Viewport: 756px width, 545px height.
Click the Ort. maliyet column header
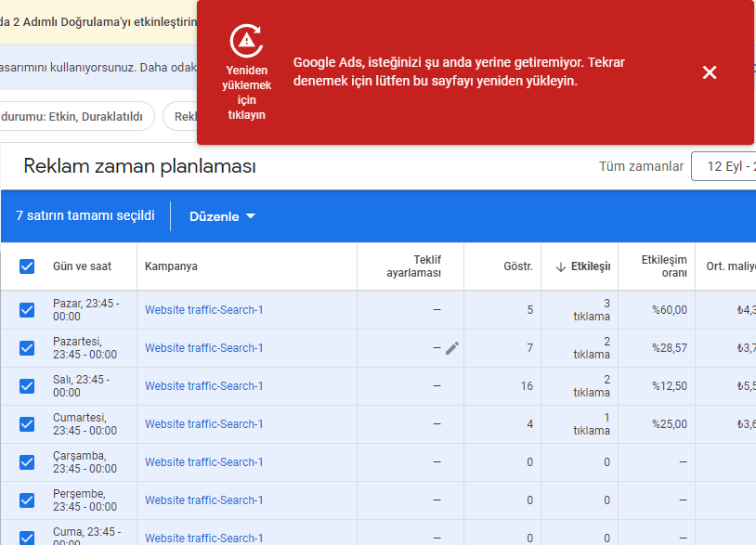pyautogui.click(x=730, y=266)
